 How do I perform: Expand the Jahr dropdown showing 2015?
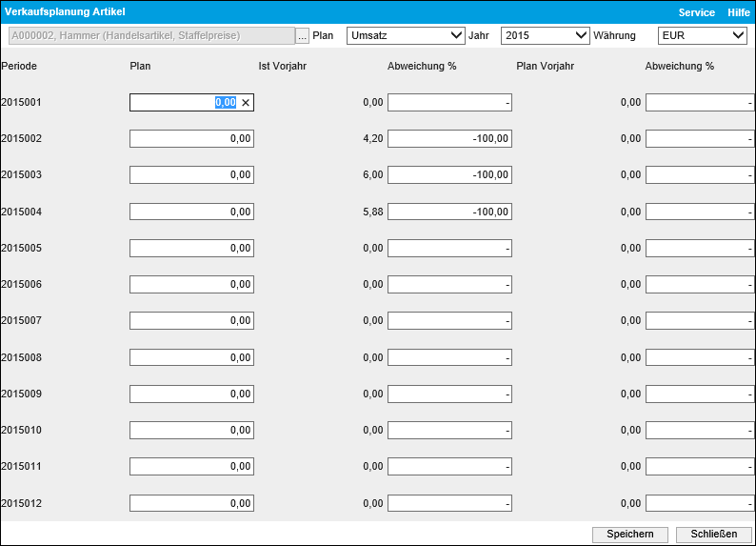tap(545, 35)
